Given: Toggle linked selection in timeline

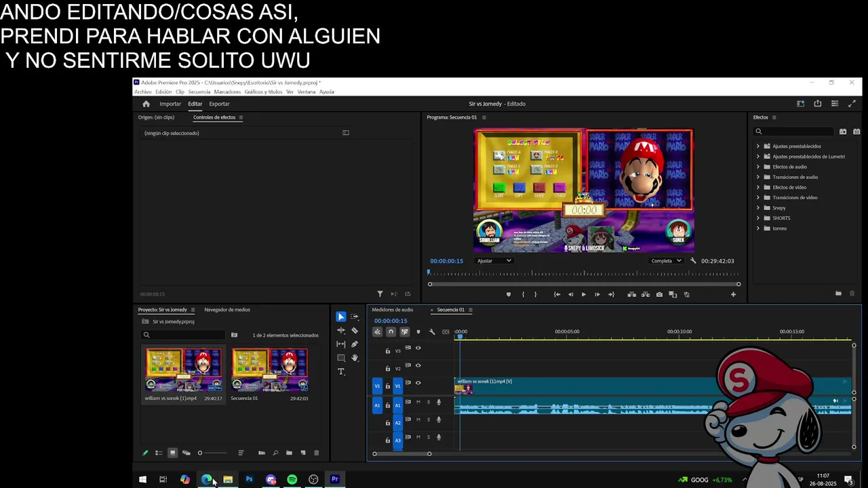Looking at the screenshot, I should tap(405, 331).
